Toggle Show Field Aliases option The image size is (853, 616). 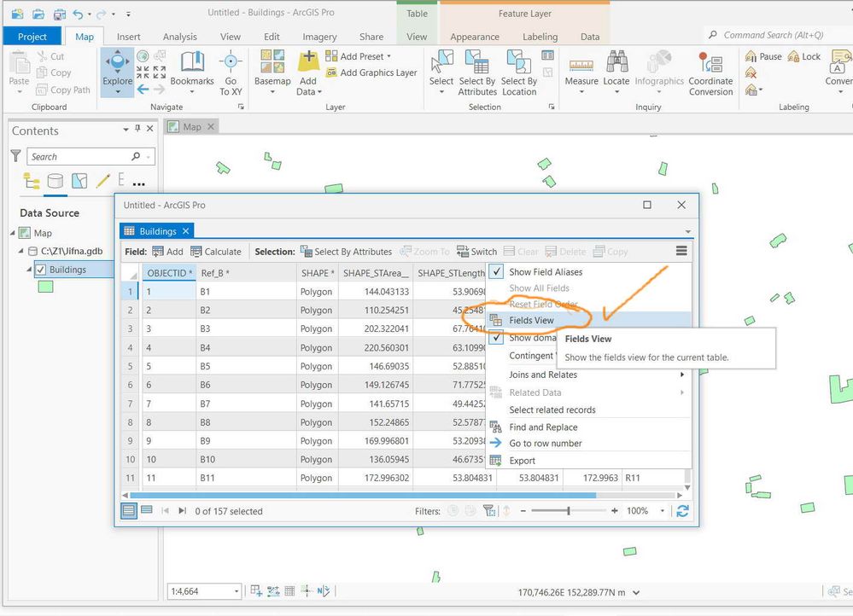click(546, 272)
